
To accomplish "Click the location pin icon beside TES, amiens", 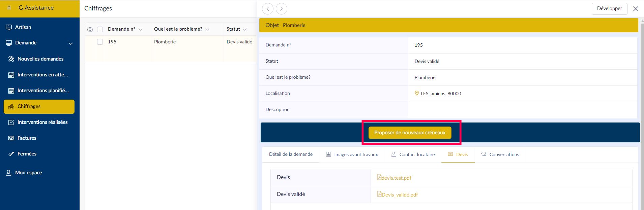I will (417, 94).
